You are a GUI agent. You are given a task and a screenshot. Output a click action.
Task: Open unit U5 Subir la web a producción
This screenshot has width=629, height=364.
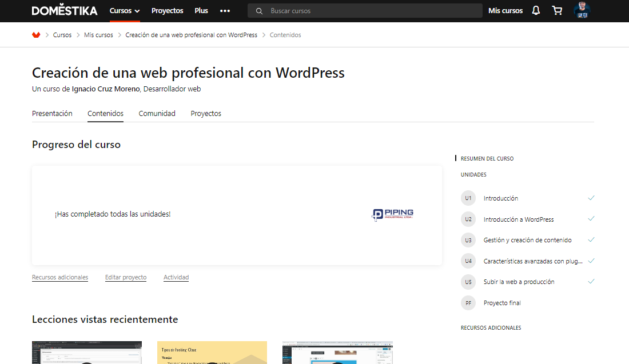519,282
